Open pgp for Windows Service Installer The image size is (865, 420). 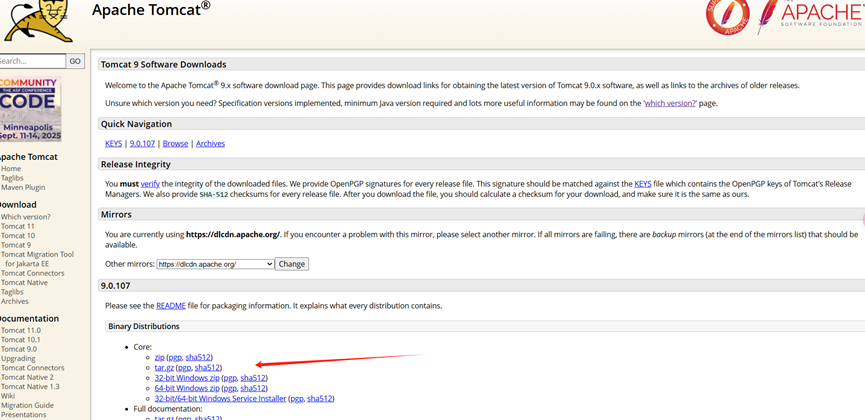pos(297,398)
